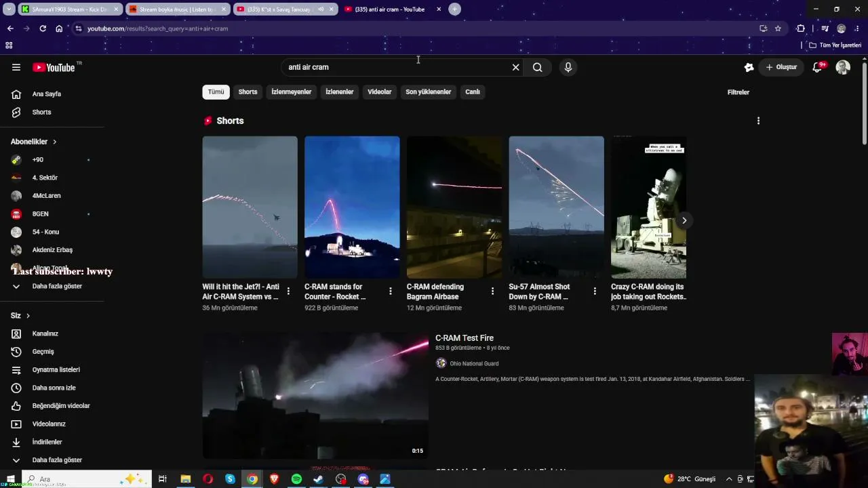The image size is (868, 488).
Task: Open the Chrome apps grid shortcut
Action: (9, 45)
